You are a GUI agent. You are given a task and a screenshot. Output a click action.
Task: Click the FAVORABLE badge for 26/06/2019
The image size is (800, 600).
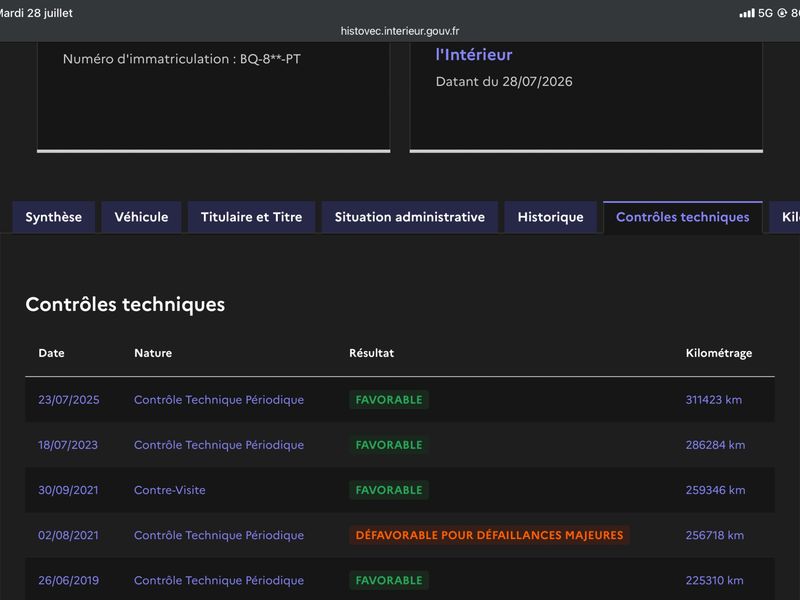tap(389, 581)
